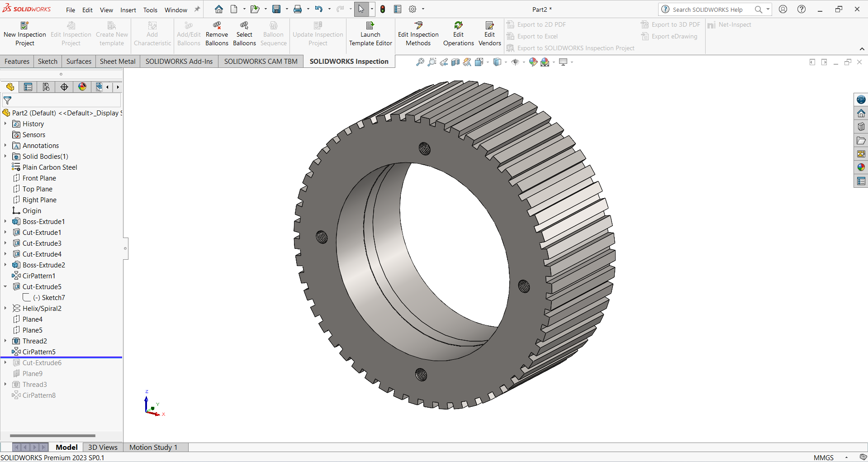The height and width of the screenshot is (462, 868).
Task: Click the Rebuild traffic light icon
Action: (x=383, y=9)
